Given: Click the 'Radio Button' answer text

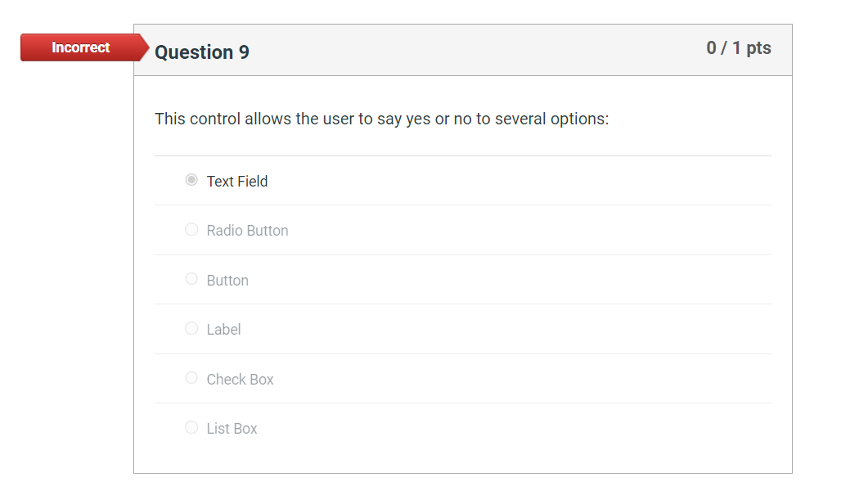Looking at the screenshot, I should tap(247, 231).
